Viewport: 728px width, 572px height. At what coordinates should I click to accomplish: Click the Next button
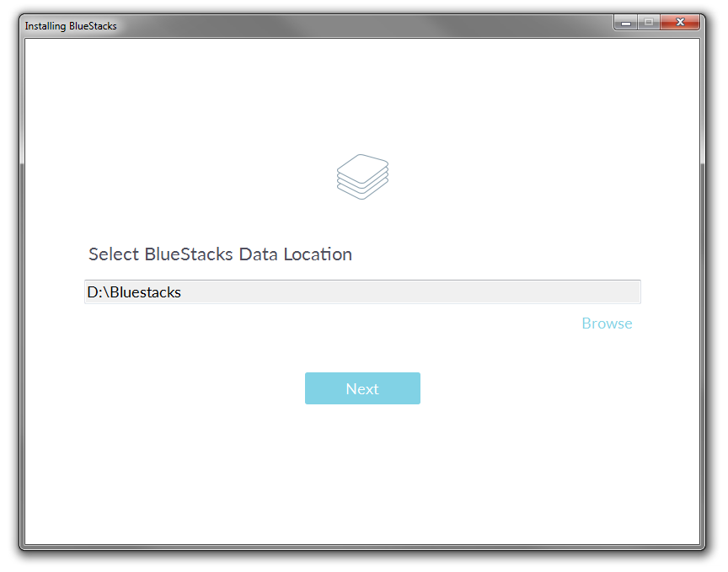pos(362,388)
